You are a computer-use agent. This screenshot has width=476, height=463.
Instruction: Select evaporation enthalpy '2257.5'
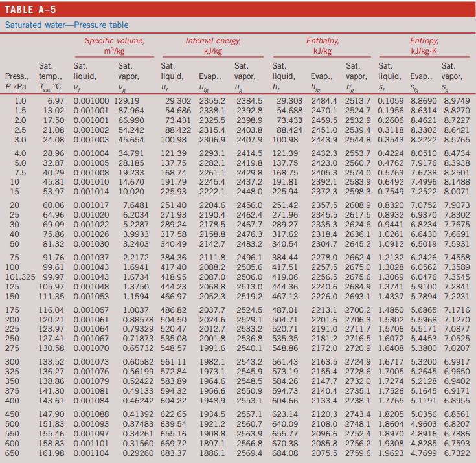[324, 267]
